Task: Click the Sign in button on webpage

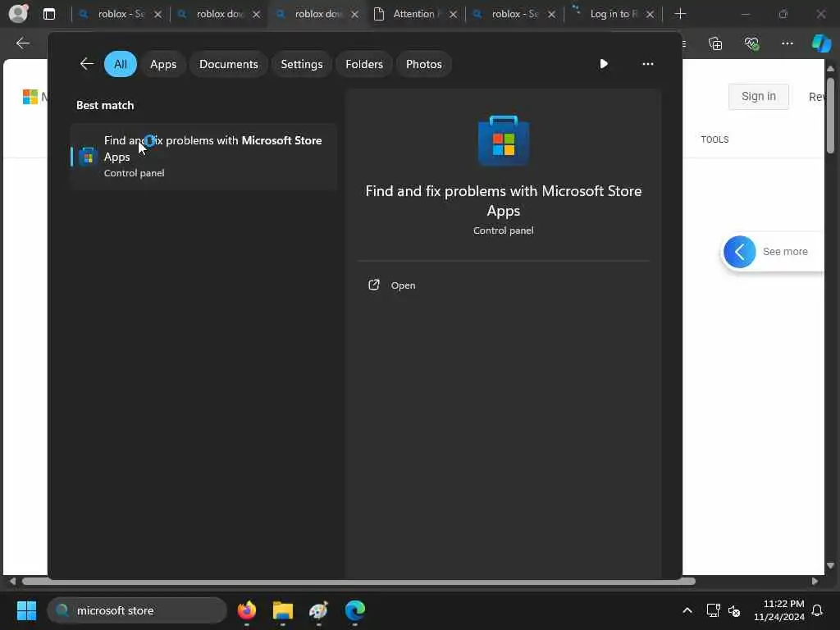Action: coord(759,97)
